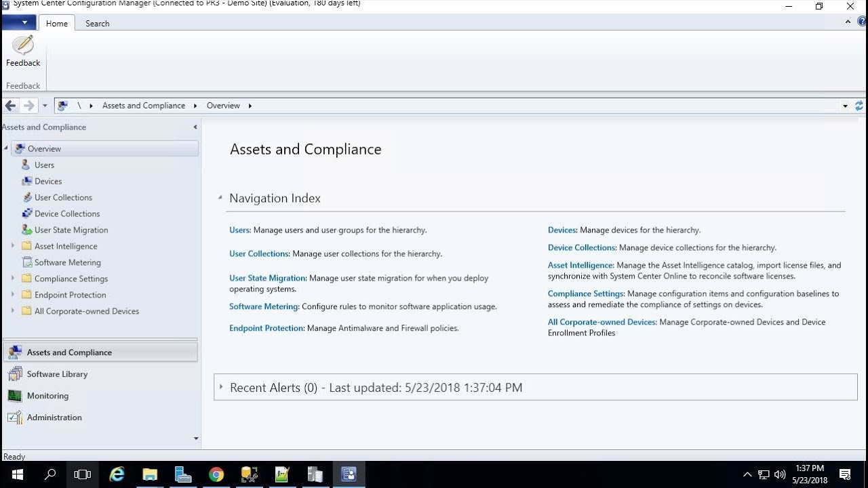
Task: Open the navigation history dropdown arrow
Action: [45, 106]
